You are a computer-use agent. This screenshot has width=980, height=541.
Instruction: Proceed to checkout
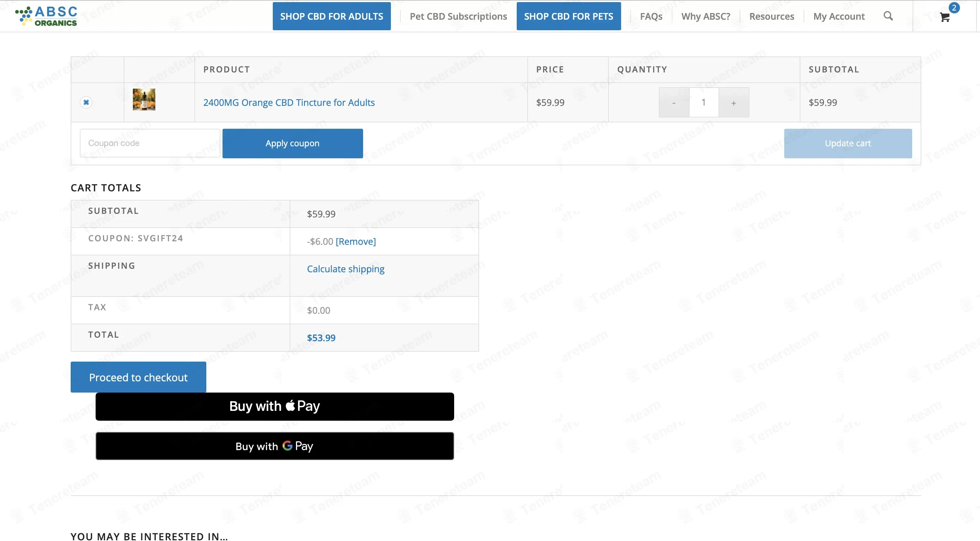138,377
